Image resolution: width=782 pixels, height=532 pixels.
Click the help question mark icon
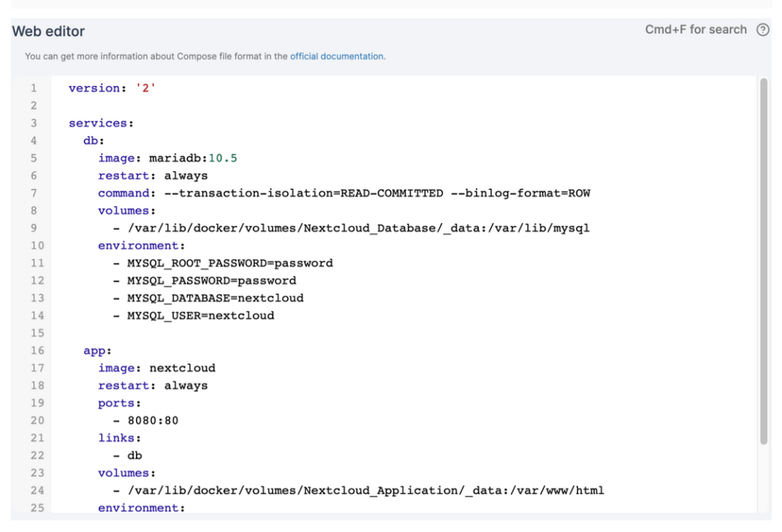point(763,30)
